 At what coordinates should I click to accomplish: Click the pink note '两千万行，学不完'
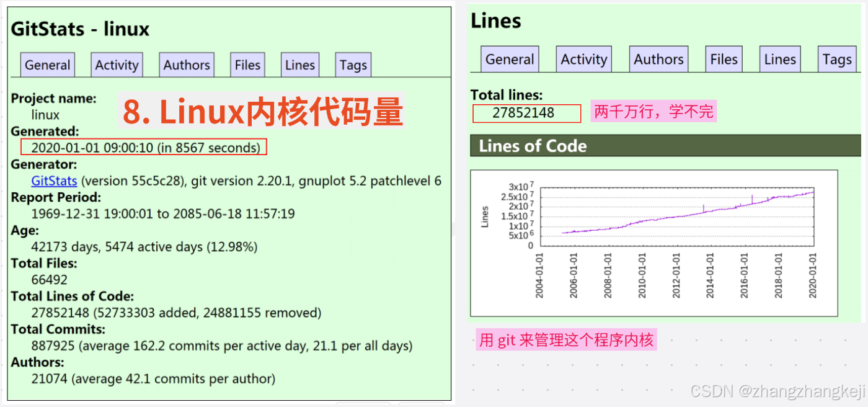[x=653, y=112]
